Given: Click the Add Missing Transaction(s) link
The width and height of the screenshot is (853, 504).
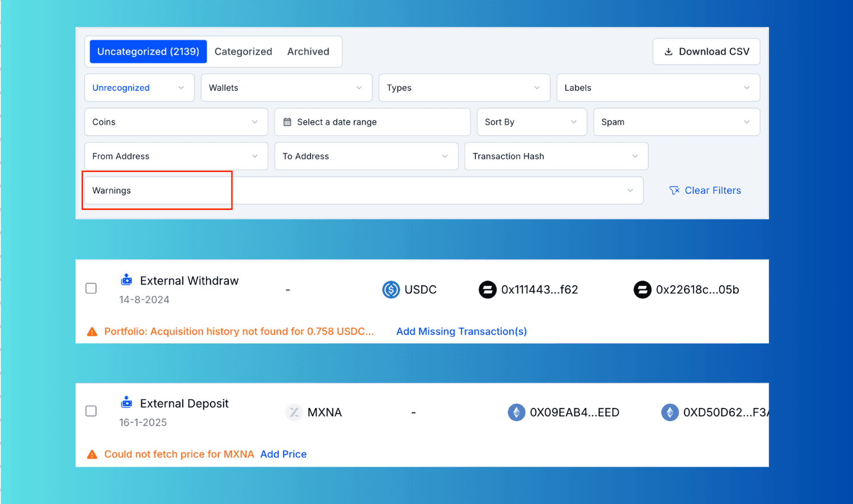Looking at the screenshot, I should click(x=461, y=331).
